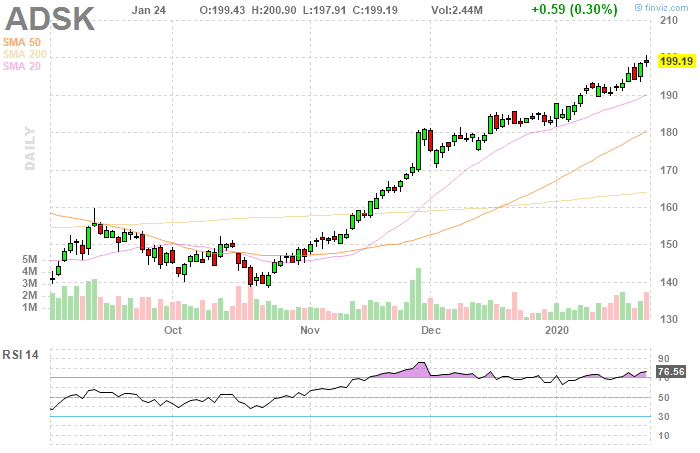
Task: Click the RSI 14 indicator label
Action: point(21,355)
